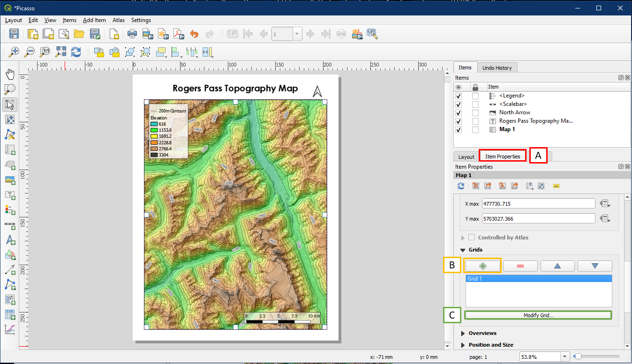
Task: Click the Add Label tool
Action: (10, 194)
